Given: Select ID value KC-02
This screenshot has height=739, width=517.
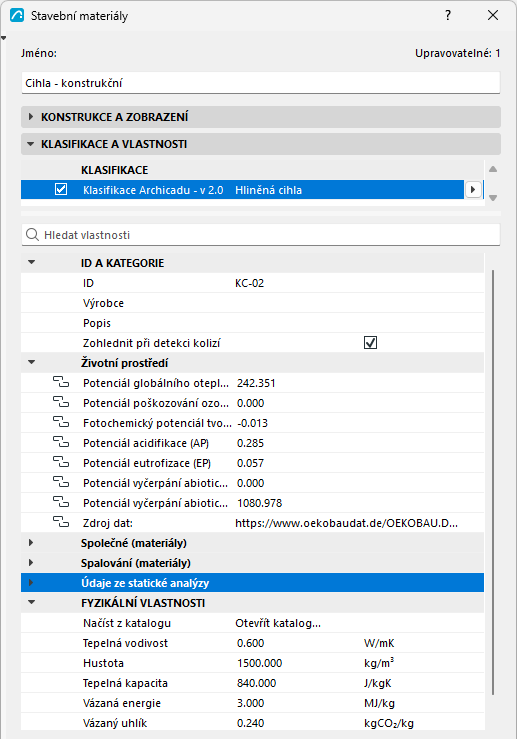Looking at the screenshot, I should click(x=249, y=283).
